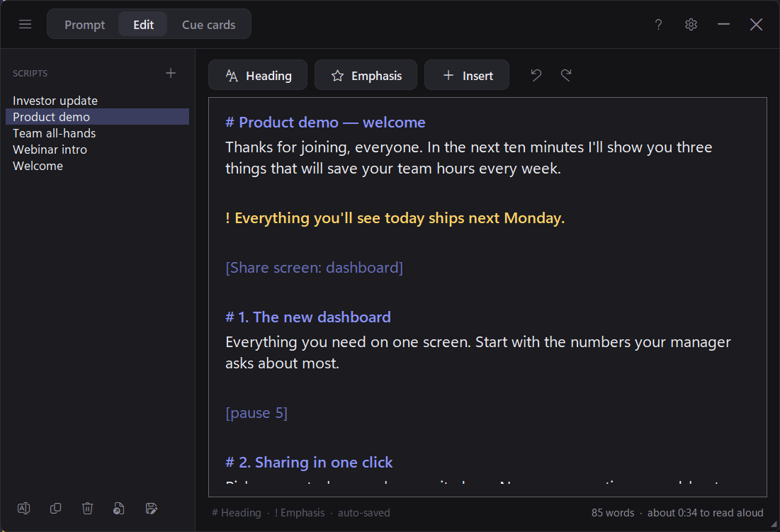Viewport: 780px width, 532px height.
Task: Open the Webinar intro script
Action: (98, 149)
